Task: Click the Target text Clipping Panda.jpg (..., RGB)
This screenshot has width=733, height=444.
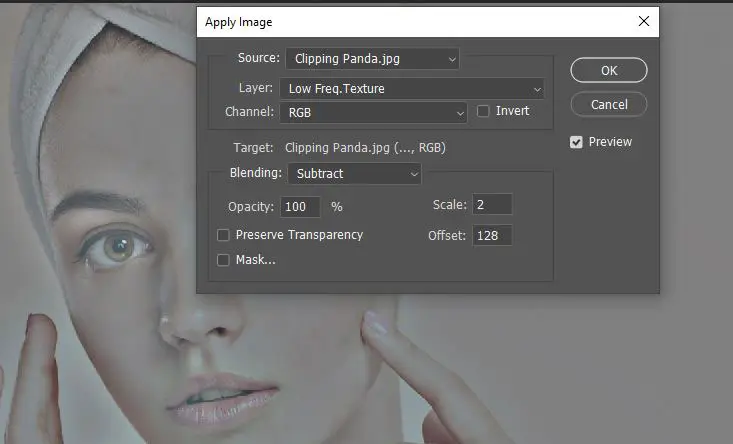Action: tap(365, 148)
